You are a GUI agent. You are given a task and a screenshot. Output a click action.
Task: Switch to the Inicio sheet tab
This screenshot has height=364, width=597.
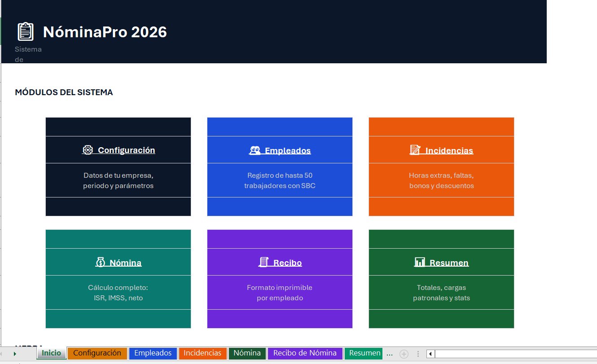pos(51,353)
